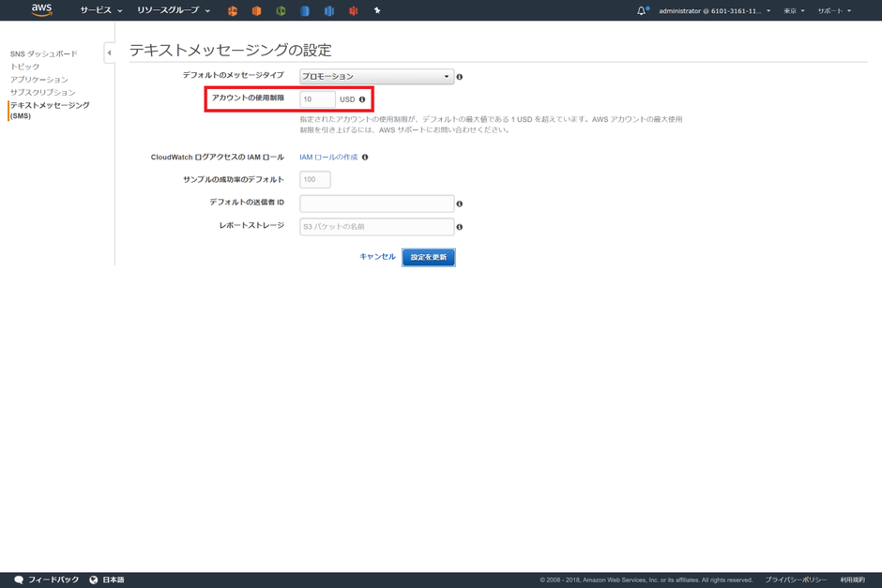Viewport: 882px width, 588px height.
Task: Open the AWS home logo
Action: [41, 10]
